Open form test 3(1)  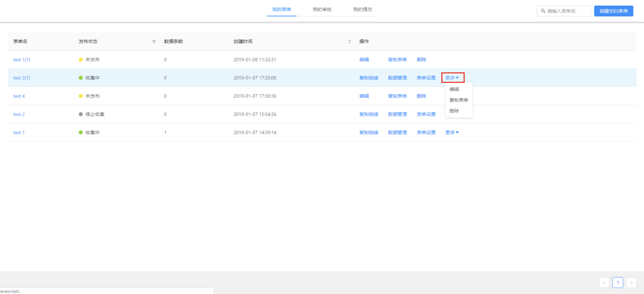tap(22, 78)
